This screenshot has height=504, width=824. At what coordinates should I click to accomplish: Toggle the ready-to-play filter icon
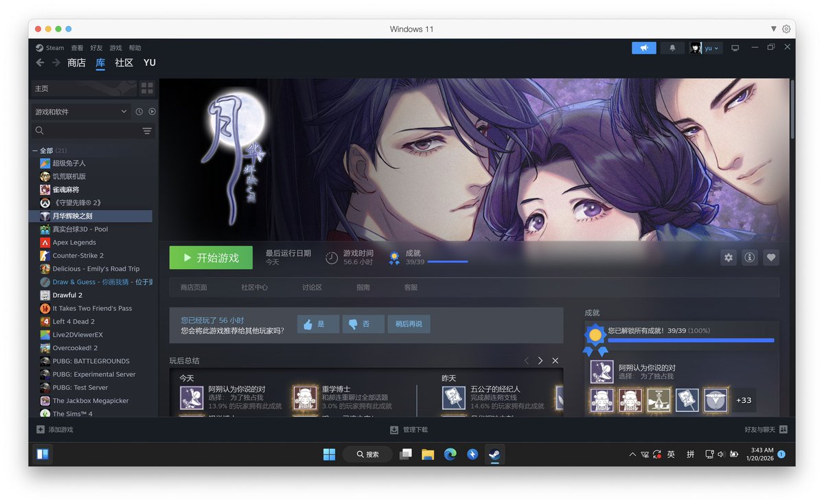coord(152,111)
